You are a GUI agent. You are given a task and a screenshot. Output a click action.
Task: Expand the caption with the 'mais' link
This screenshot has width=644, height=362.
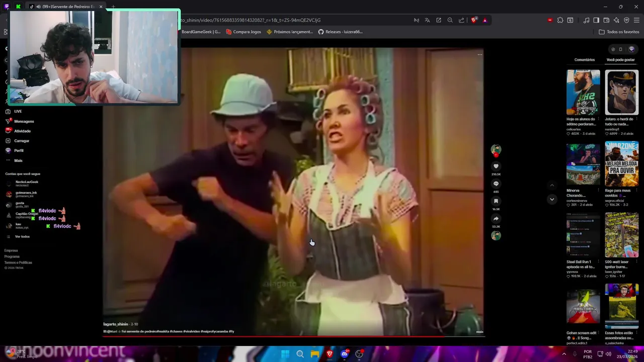479,332
